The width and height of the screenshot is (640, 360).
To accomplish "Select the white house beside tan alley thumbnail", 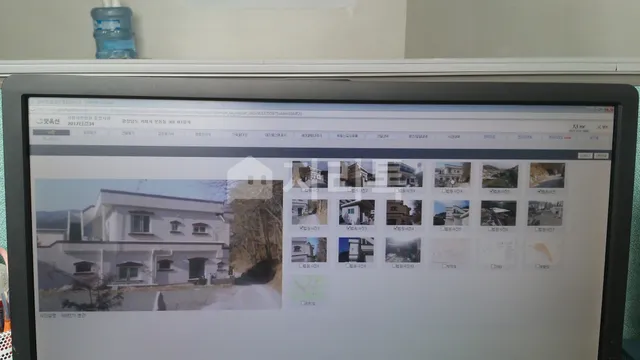I will click(309, 212).
